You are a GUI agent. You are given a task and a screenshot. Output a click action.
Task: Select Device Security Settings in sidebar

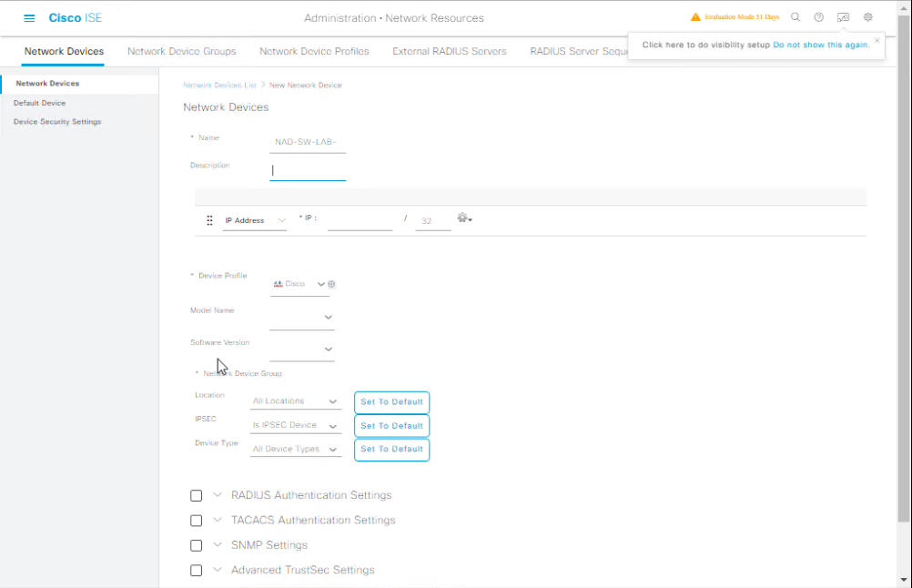[x=57, y=122]
